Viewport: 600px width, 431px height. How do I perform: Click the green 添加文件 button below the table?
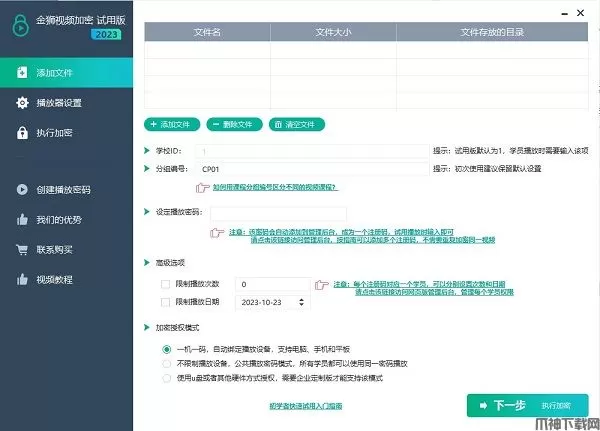click(172, 124)
